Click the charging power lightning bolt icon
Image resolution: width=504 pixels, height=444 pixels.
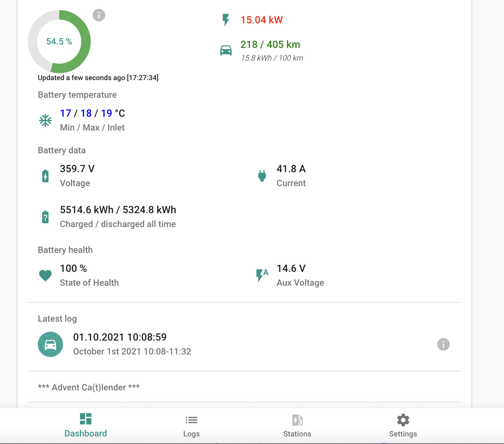(226, 20)
